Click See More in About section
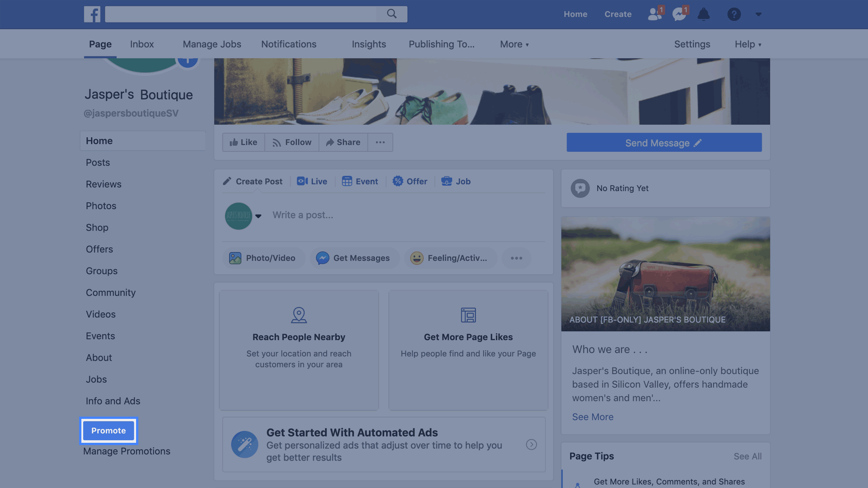Image resolution: width=868 pixels, height=488 pixels. click(x=593, y=417)
